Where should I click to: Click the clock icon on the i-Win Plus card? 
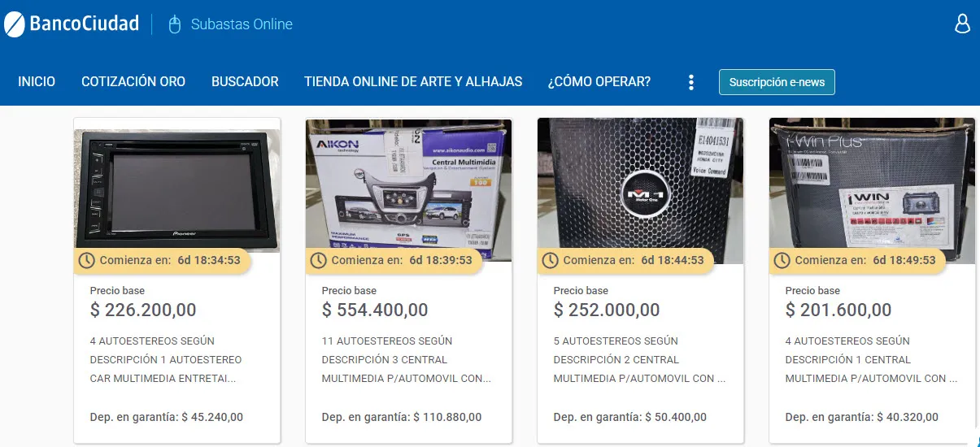[x=782, y=261]
